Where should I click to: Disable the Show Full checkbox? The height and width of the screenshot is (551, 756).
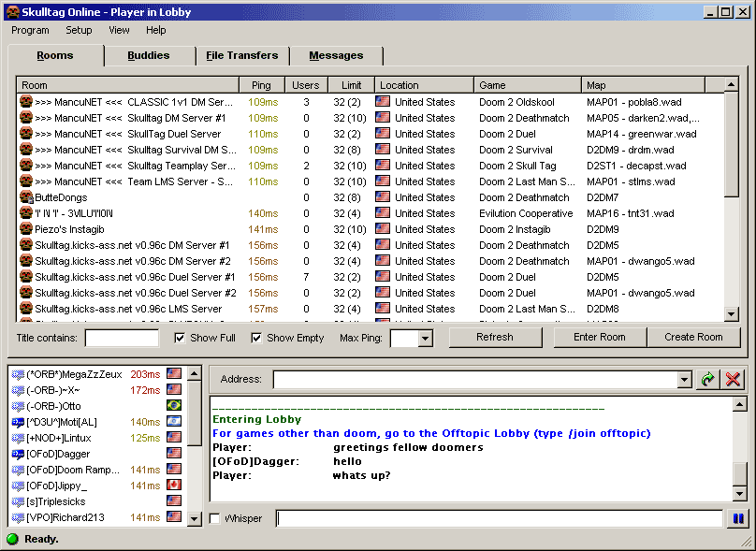(x=180, y=338)
